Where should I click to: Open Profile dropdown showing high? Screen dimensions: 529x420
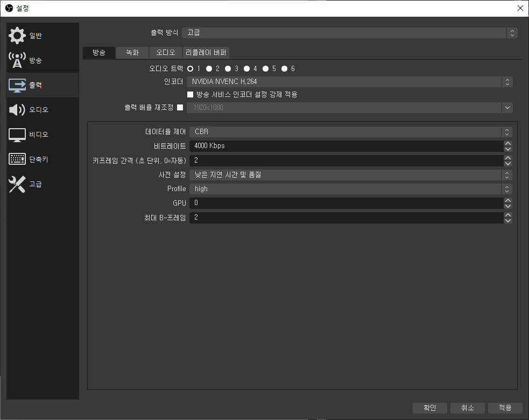tap(351, 189)
